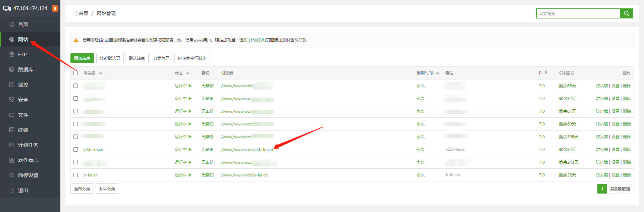
Task: Click the 安全 shield icon
Action: pos(12,100)
